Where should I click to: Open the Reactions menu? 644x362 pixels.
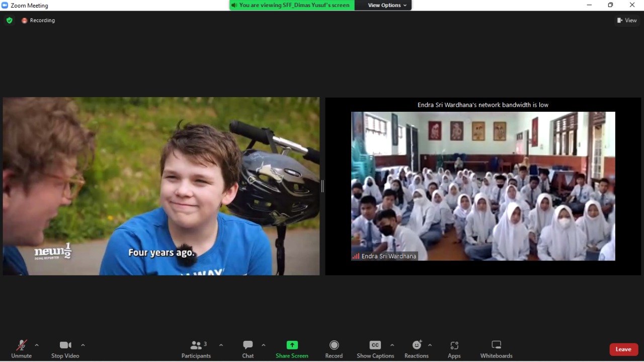tap(417, 349)
